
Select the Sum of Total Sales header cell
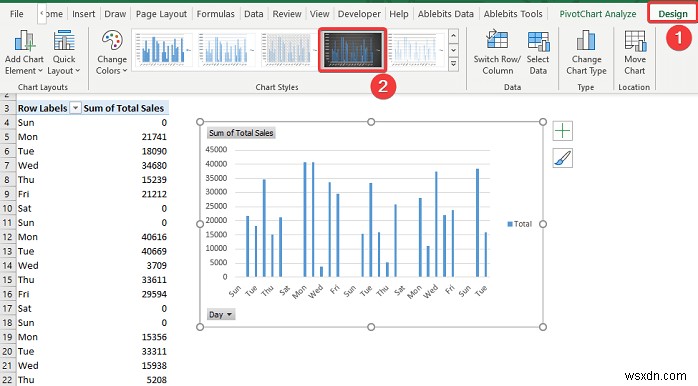(x=126, y=108)
